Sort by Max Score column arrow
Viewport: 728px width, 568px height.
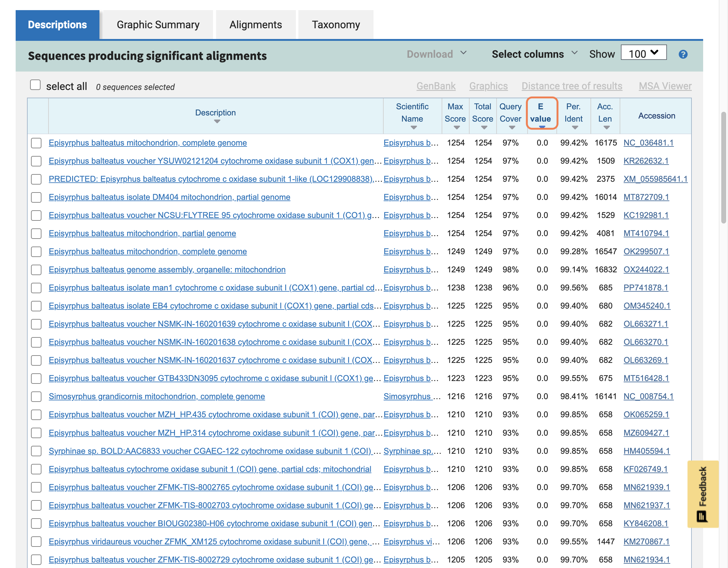(x=457, y=127)
